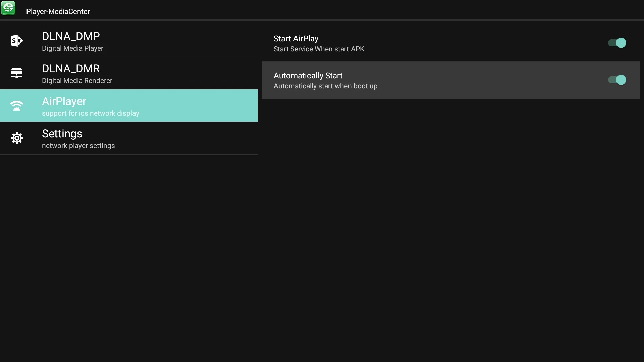Click the DLNA_DMR network renderer icon
This screenshot has width=644, height=362.
point(17,73)
